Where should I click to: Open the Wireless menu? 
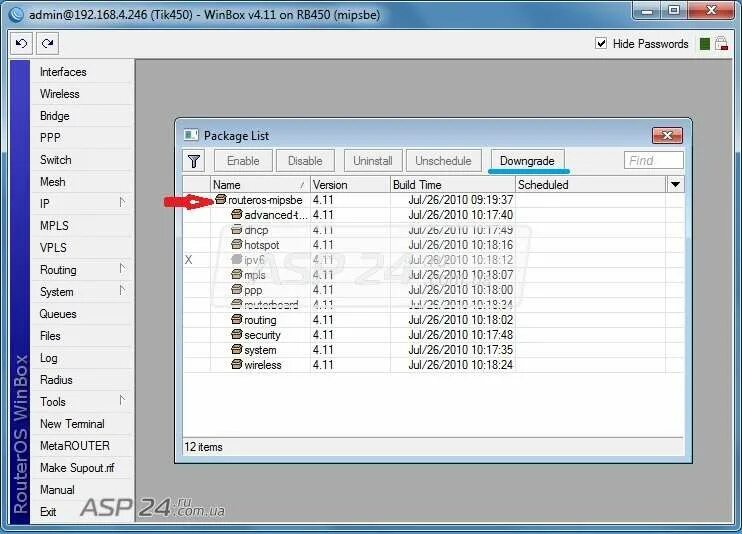(x=60, y=94)
